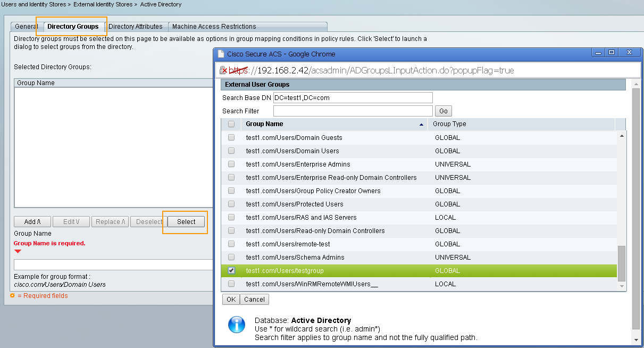Viewport: 644px width, 348px height.
Task: Click the Users and Identity Stores breadcrumb
Action: click(34, 4)
